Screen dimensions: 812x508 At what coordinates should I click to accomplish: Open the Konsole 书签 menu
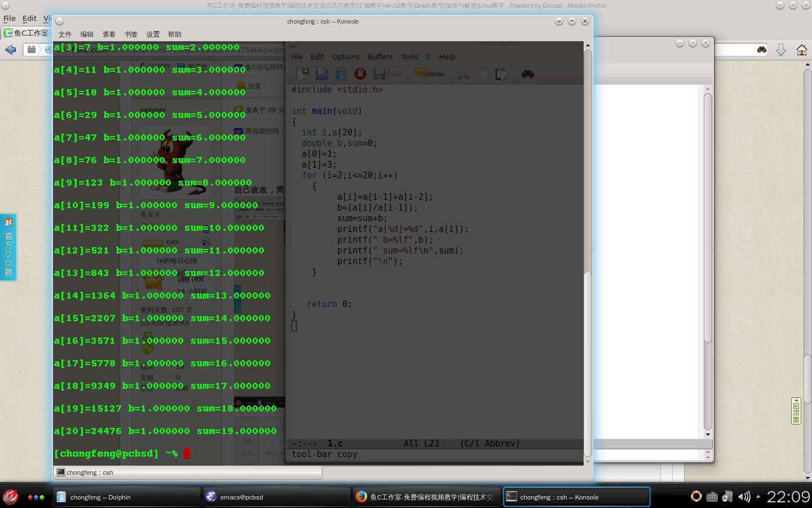pyautogui.click(x=131, y=34)
